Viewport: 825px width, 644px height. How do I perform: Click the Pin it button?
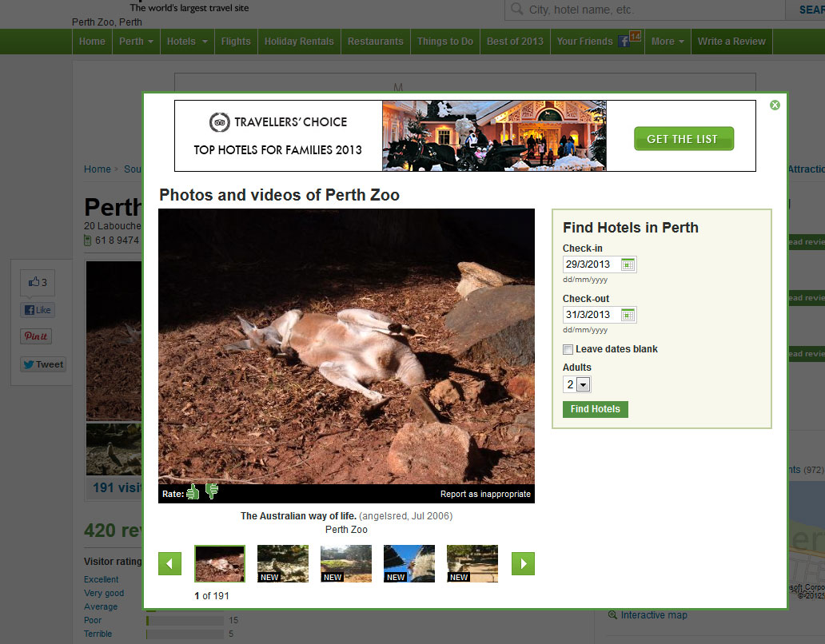tap(36, 336)
